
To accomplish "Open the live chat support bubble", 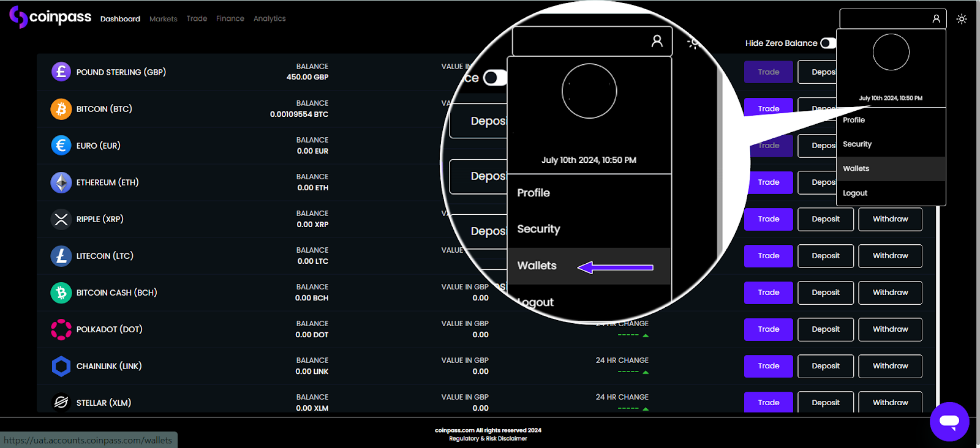I will [x=949, y=421].
